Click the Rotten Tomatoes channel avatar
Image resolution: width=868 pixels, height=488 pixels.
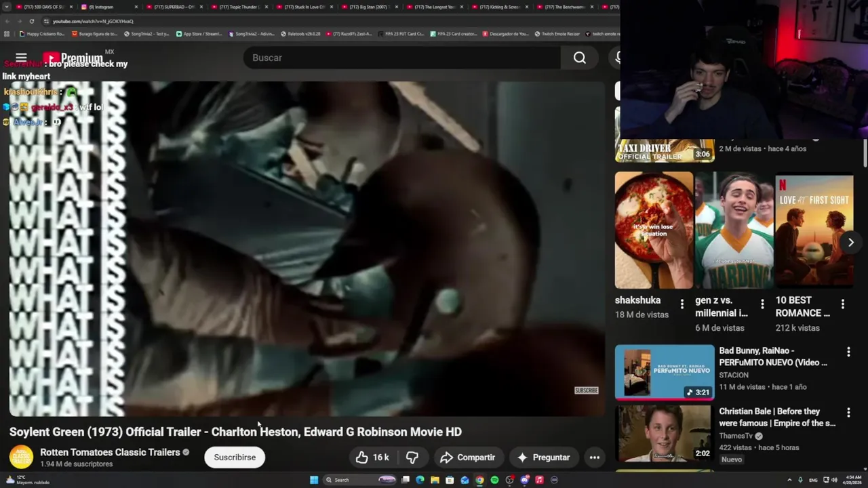(21, 457)
